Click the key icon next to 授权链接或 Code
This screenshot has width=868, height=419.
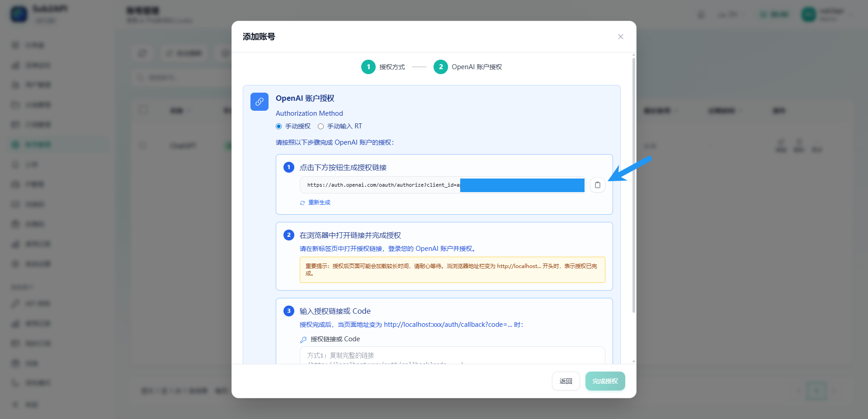coord(302,339)
